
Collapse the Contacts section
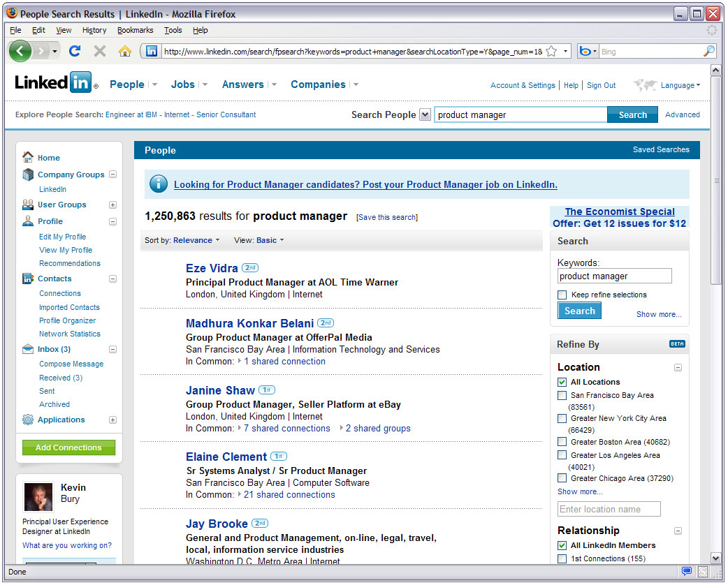pyautogui.click(x=112, y=279)
